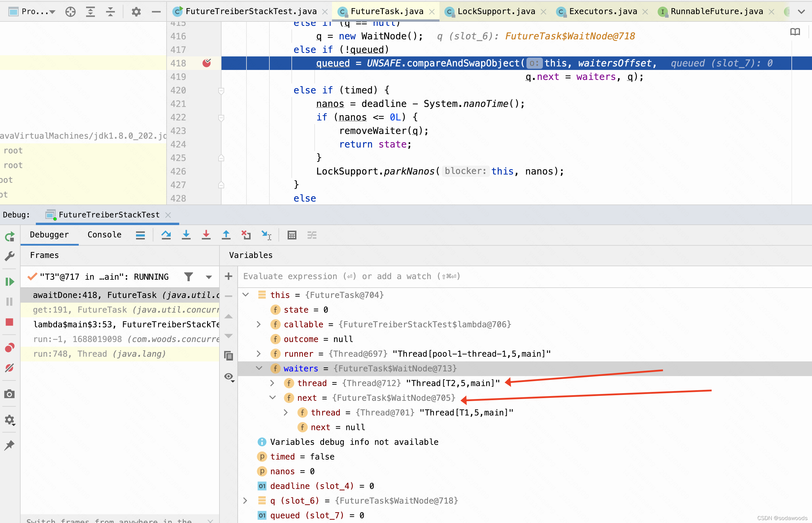The image size is (812, 523).
Task: Toggle Reader Mode book icon
Action: (x=795, y=32)
